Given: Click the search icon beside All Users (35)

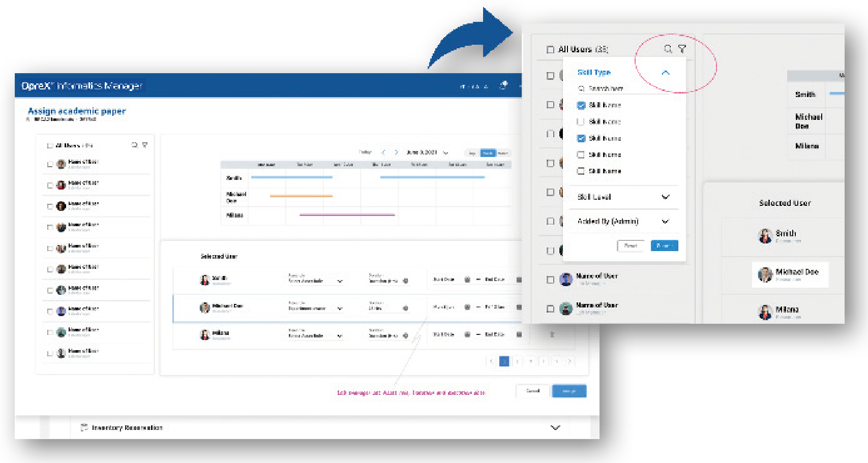Looking at the screenshot, I should coord(668,49).
